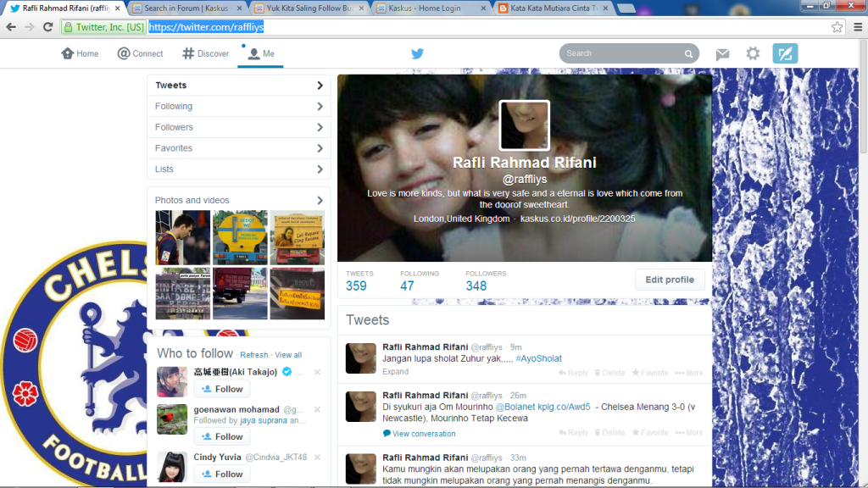Open jaya suprana profile link
868x488 pixels.
click(x=264, y=420)
